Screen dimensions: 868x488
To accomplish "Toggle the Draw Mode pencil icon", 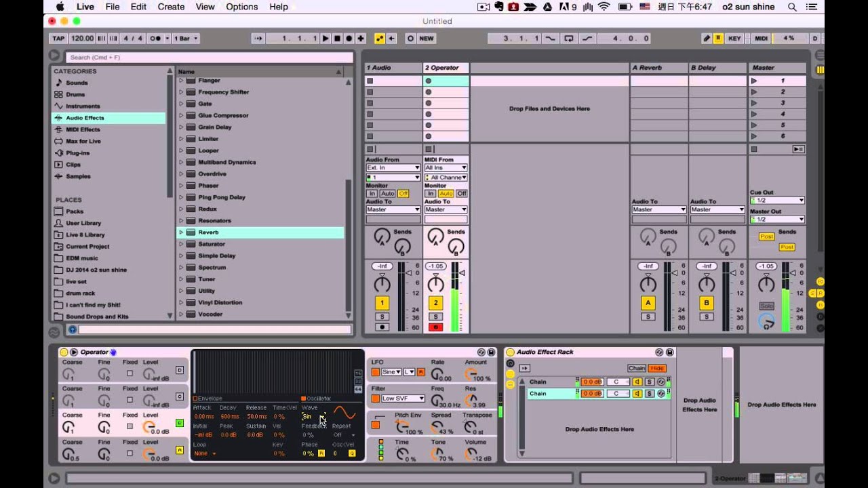I will tap(707, 39).
